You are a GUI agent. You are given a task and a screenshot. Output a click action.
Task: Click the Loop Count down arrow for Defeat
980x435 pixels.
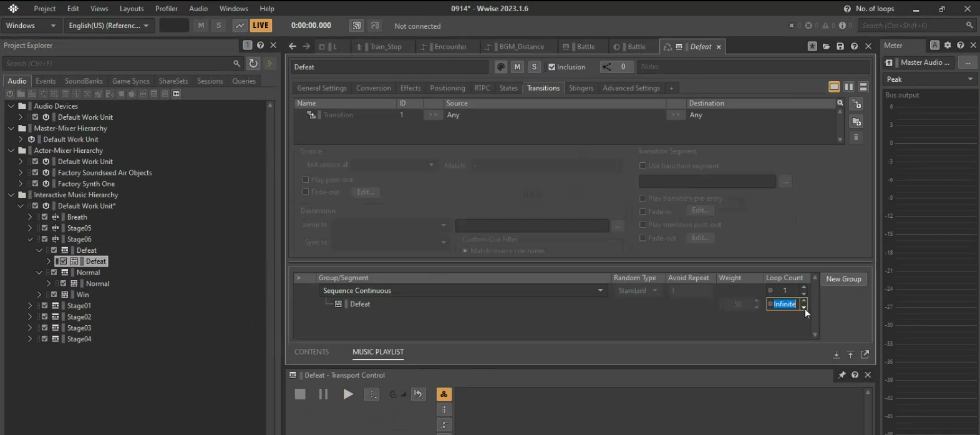tap(803, 307)
